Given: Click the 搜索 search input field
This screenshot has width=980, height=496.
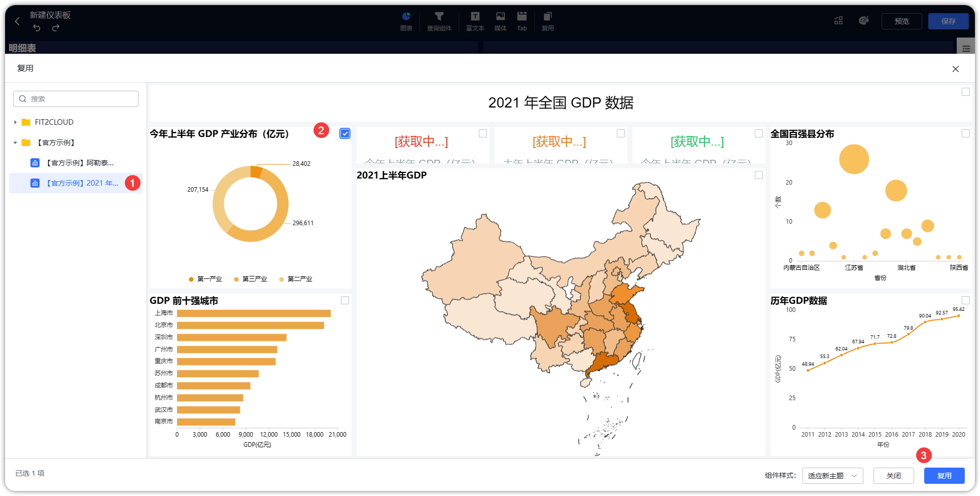Looking at the screenshot, I should [x=76, y=99].
